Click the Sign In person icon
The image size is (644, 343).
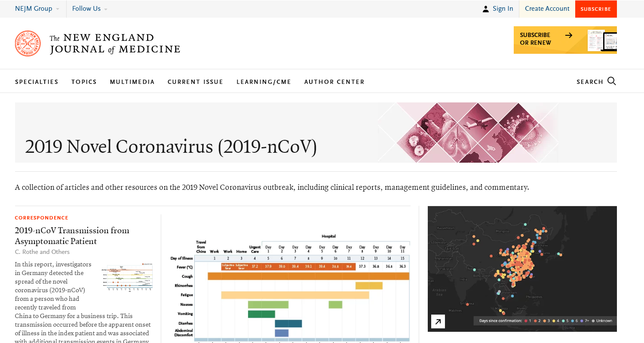(485, 9)
